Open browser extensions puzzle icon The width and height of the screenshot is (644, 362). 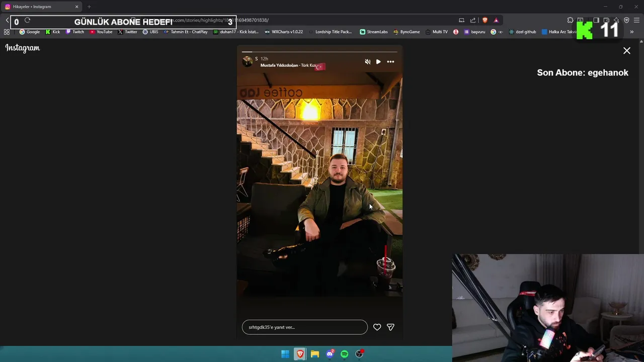(x=570, y=21)
